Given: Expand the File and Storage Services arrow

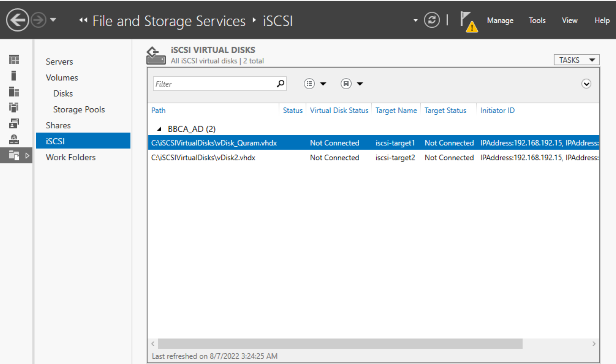Looking at the screenshot, I should (27, 155).
